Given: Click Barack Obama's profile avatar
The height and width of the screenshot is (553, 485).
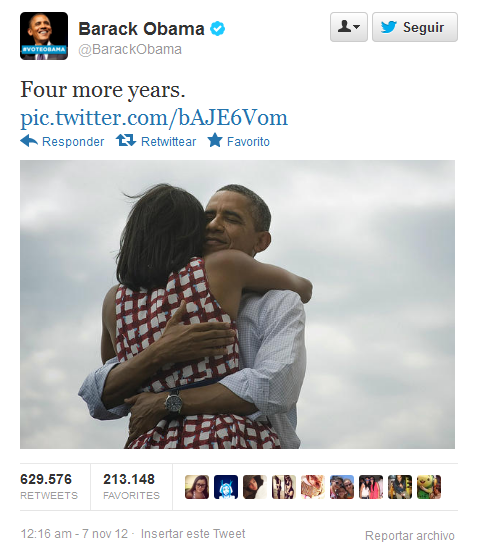Looking at the screenshot, I should pyautogui.click(x=44, y=36).
